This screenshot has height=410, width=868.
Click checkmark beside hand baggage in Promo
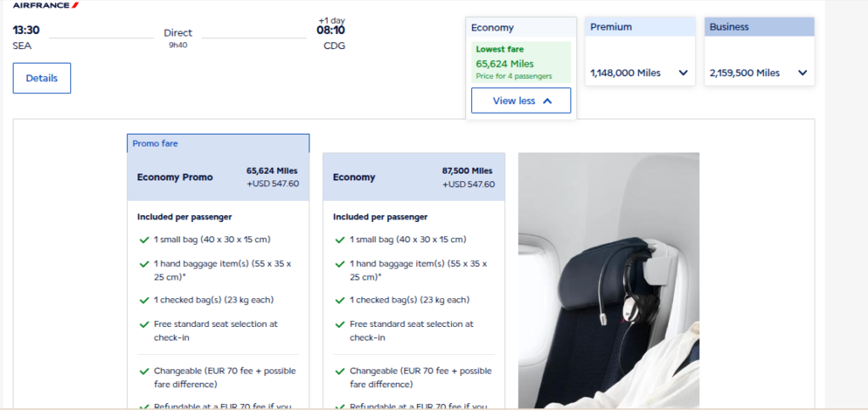pos(145,264)
